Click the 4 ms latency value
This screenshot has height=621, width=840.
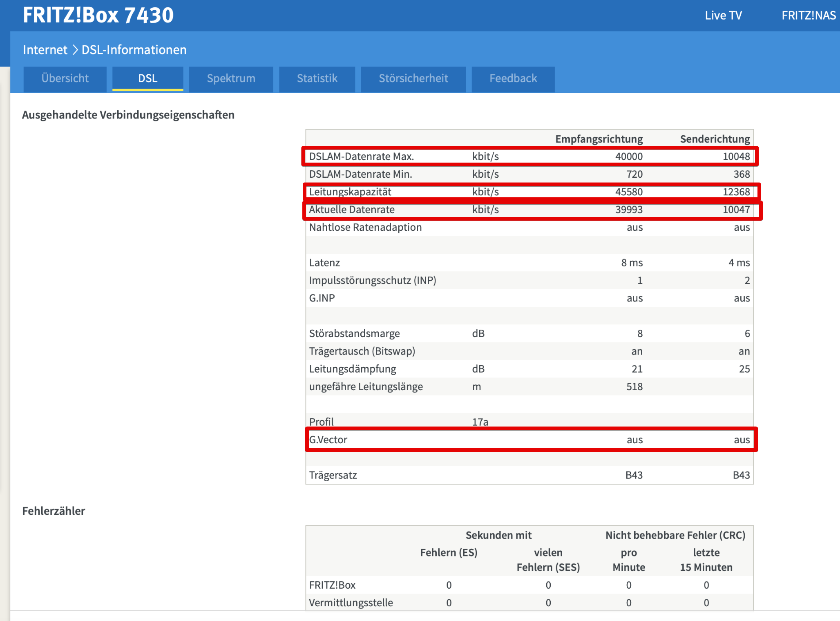(739, 263)
